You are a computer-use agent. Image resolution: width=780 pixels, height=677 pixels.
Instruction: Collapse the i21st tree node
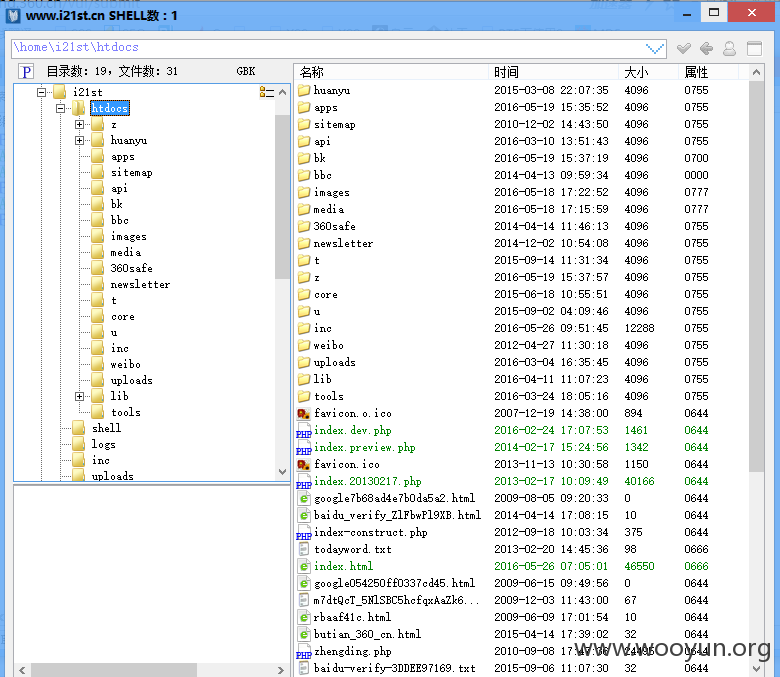coord(42,92)
